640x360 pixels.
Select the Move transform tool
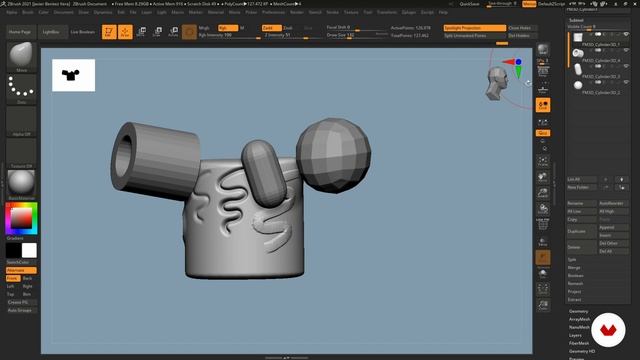point(142,32)
